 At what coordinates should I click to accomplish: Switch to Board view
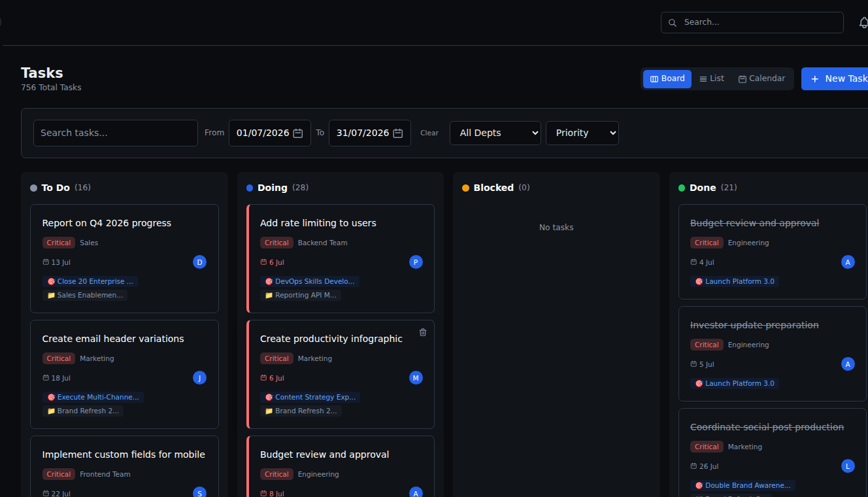coord(667,78)
